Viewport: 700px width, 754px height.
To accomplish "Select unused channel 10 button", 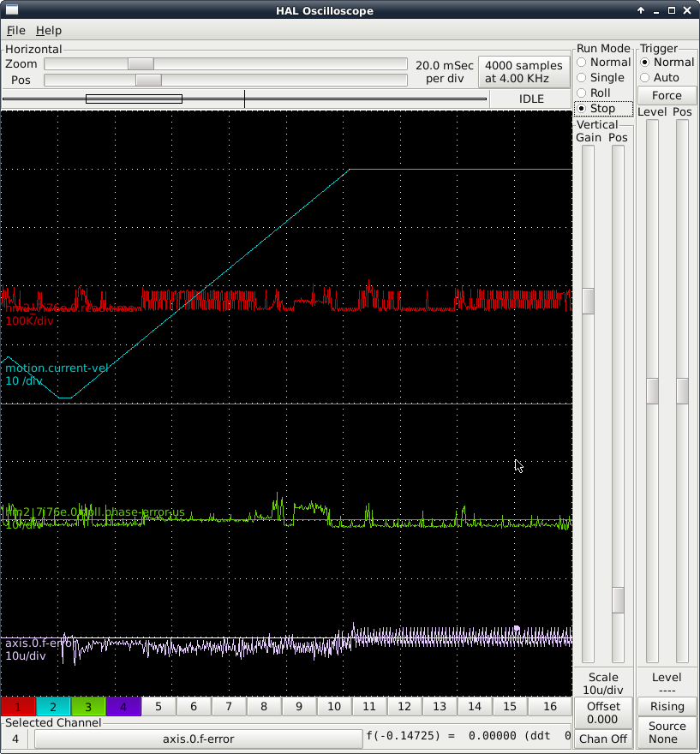I will (x=334, y=707).
